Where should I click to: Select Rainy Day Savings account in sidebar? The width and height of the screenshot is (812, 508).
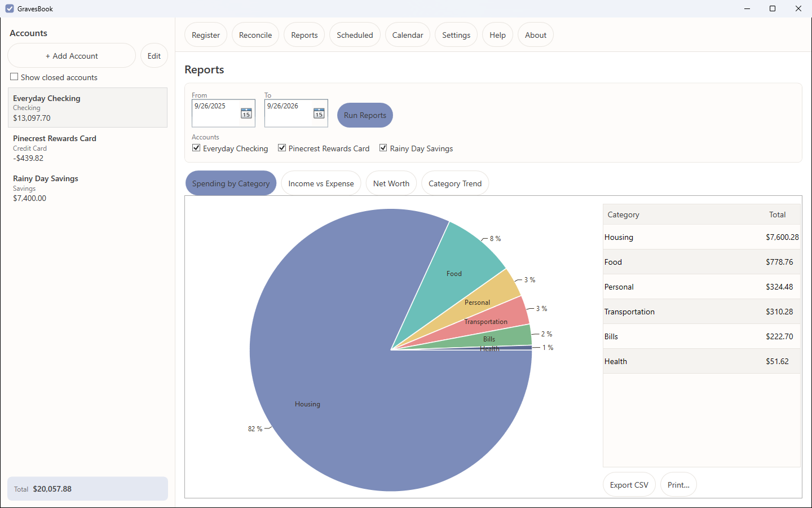click(x=87, y=188)
